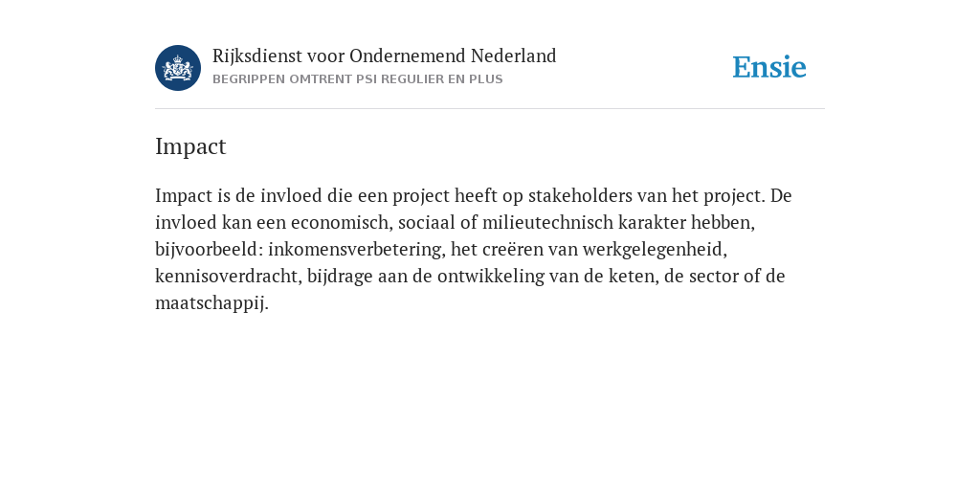Click the Rijksdienst coat of arms logo
The width and height of the screenshot is (980, 490).
[x=178, y=68]
